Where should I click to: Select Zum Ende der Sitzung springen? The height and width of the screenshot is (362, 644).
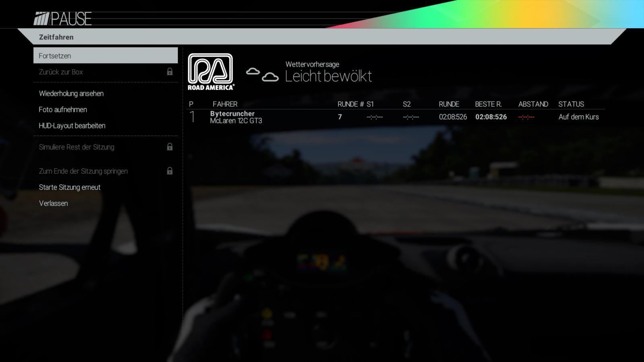pos(105,171)
